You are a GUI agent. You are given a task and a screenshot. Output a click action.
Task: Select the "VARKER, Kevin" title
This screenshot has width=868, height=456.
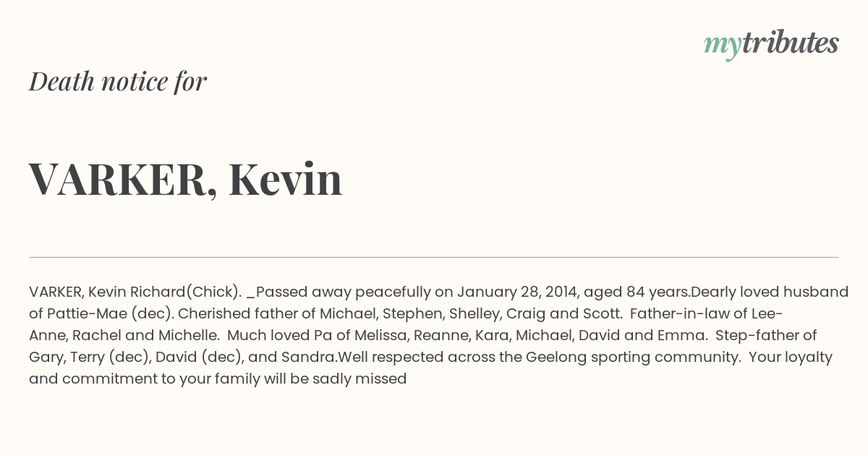tap(186, 180)
